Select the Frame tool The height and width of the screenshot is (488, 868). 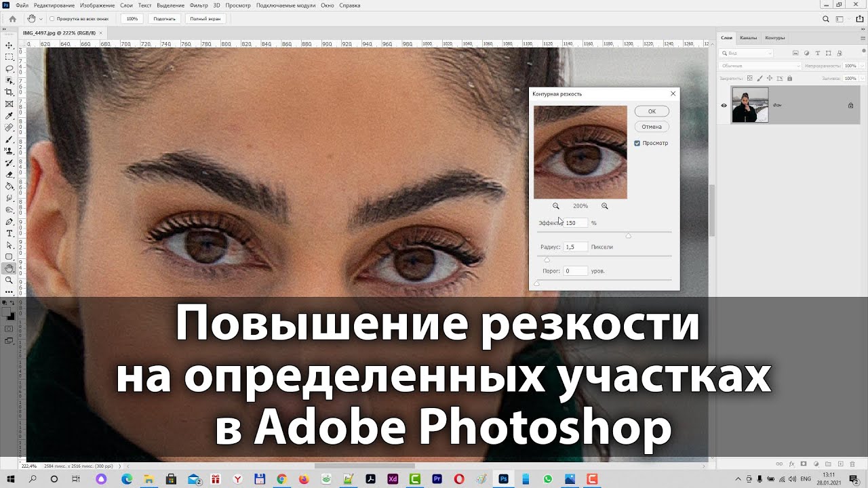[9, 104]
